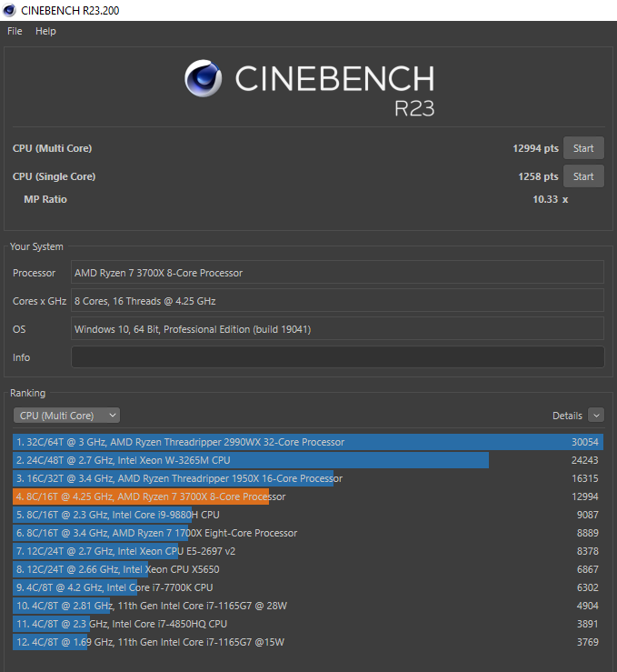Select Core i7-4850HQ ranking row
The width and height of the screenshot is (617, 672).
coord(308,624)
